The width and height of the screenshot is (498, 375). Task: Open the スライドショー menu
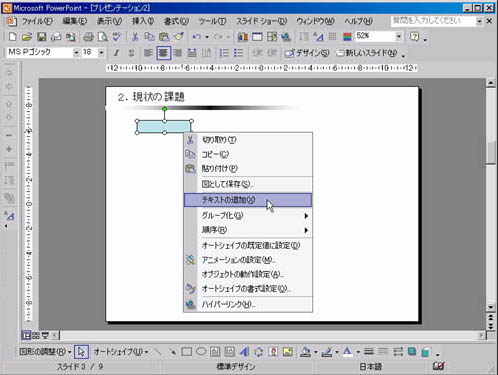pos(261,21)
